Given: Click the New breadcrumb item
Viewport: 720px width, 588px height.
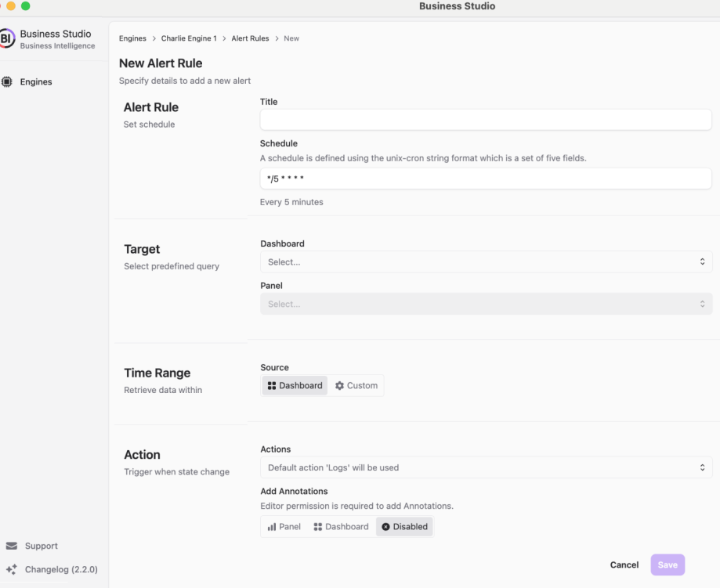Looking at the screenshot, I should 291,38.
